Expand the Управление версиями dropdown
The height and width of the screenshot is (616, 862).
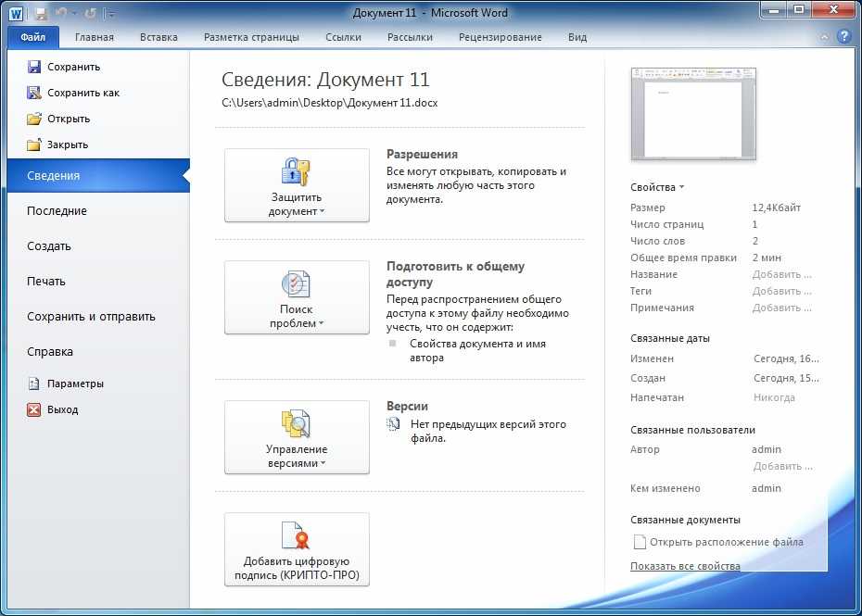point(297,437)
